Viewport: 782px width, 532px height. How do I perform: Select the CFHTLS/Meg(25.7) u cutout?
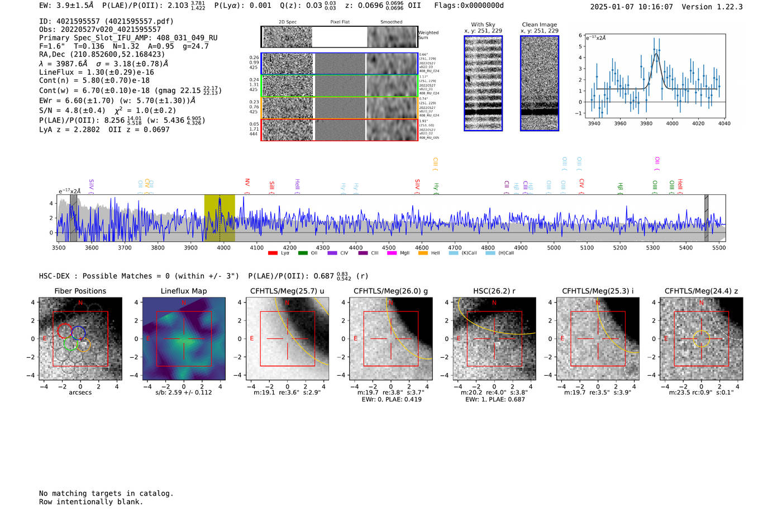click(287, 338)
